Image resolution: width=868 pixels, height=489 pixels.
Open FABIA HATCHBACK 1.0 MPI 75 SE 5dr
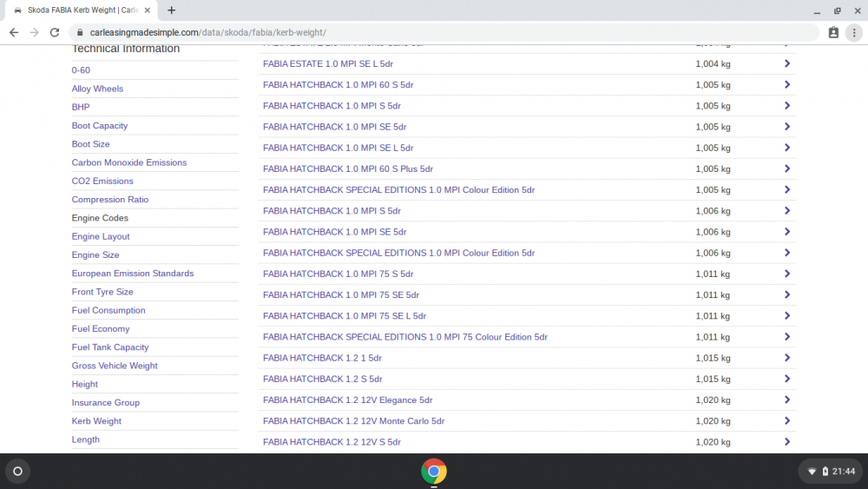[x=341, y=295]
